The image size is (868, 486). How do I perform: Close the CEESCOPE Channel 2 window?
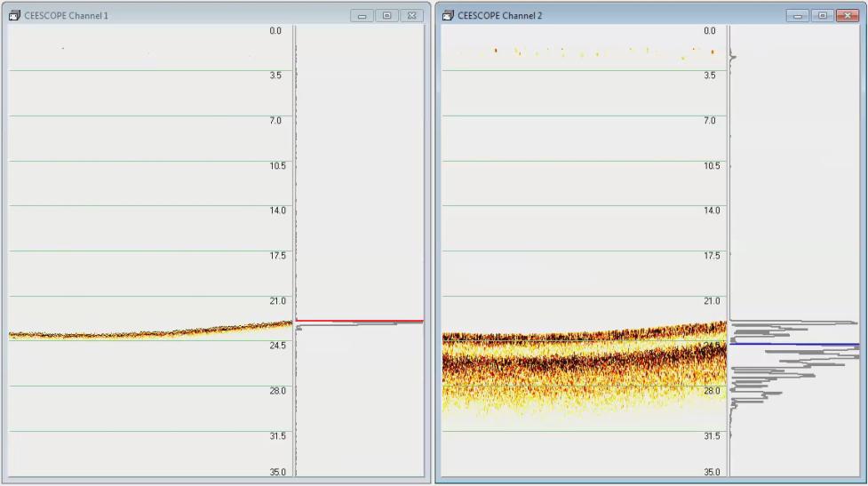coord(847,15)
